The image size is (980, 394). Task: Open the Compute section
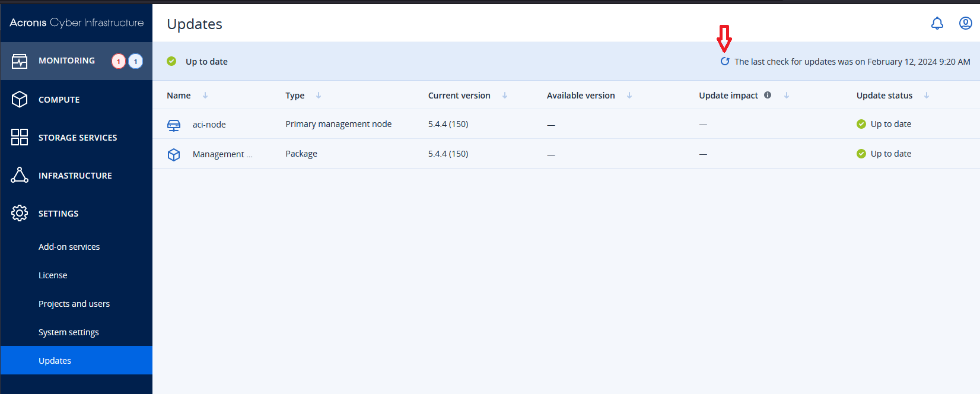[59, 100]
